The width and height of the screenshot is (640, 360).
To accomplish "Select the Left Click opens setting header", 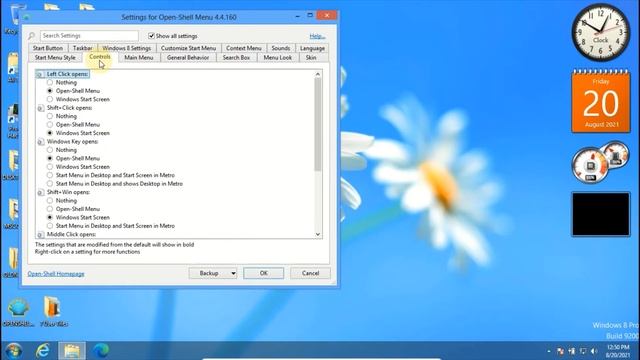I will 67,74.
